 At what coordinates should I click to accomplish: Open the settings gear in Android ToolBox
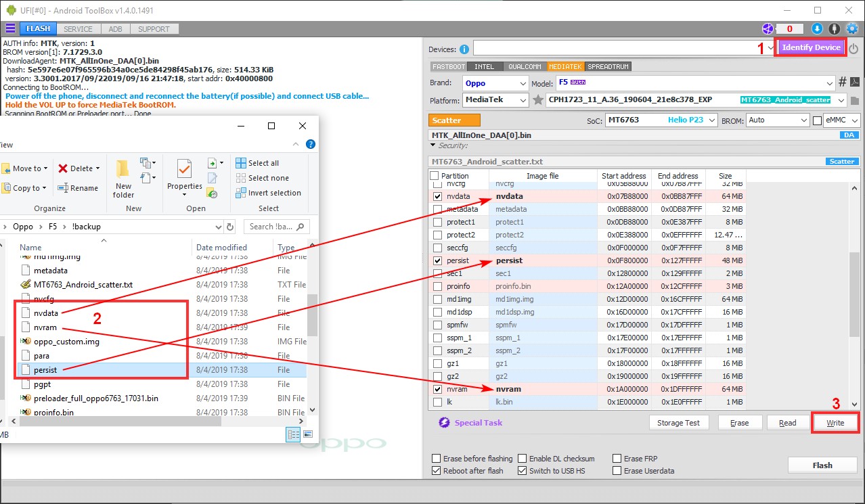(x=852, y=28)
